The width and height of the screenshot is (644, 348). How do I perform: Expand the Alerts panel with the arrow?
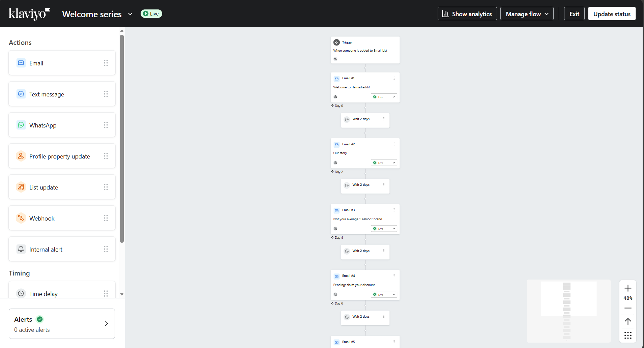[x=106, y=323]
